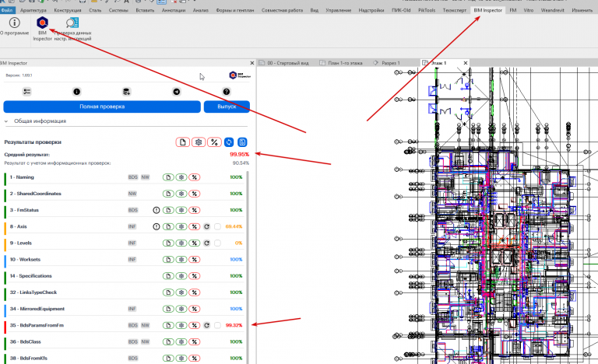Rerun the 8 - Axis check

[206, 226]
